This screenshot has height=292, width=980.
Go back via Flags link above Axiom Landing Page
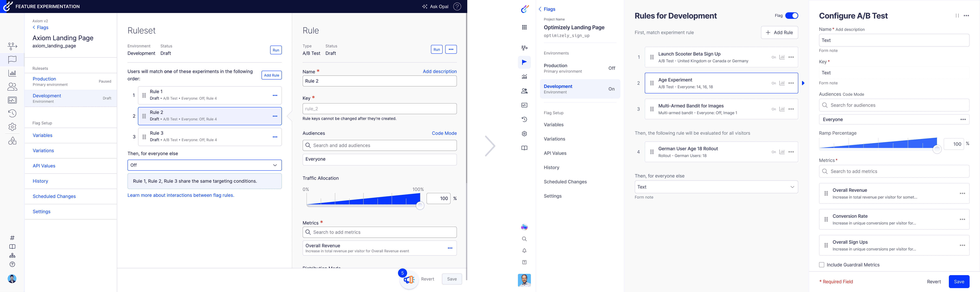click(40, 27)
